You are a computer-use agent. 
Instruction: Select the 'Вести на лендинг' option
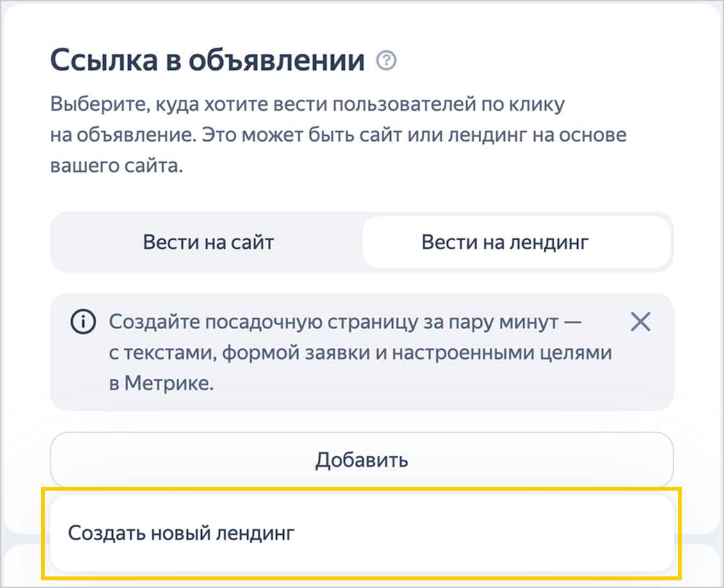[516, 242]
